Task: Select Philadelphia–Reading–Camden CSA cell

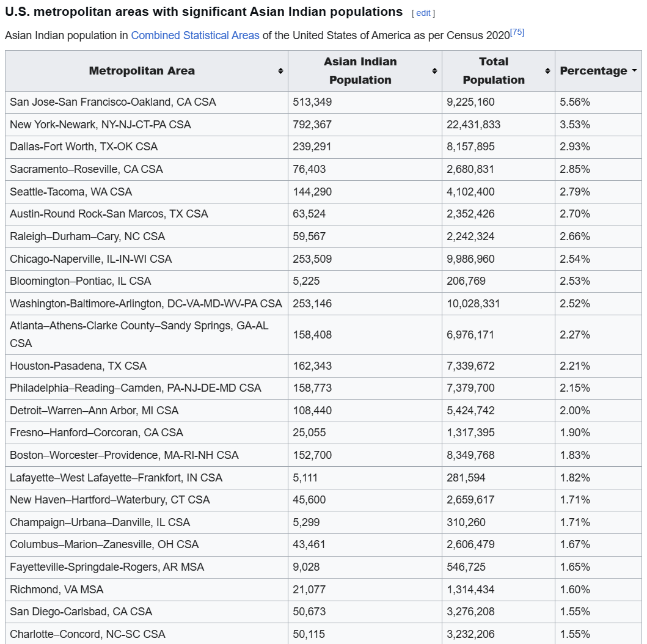Action: tap(147, 388)
